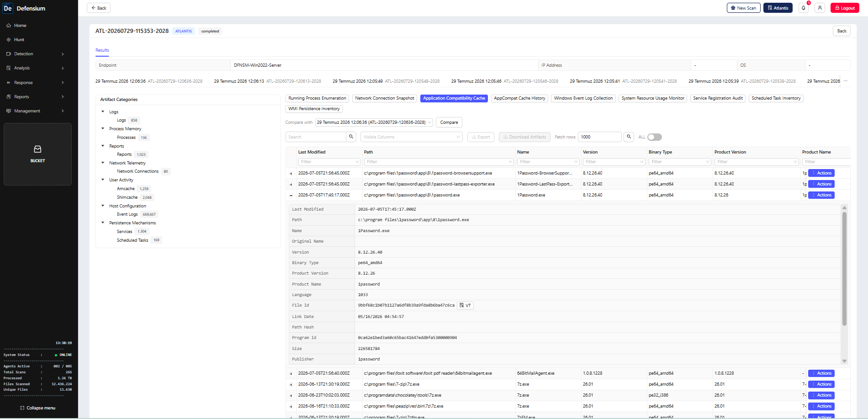
Task: Open VT lookup for the File Id
Action: coord(466,305)
